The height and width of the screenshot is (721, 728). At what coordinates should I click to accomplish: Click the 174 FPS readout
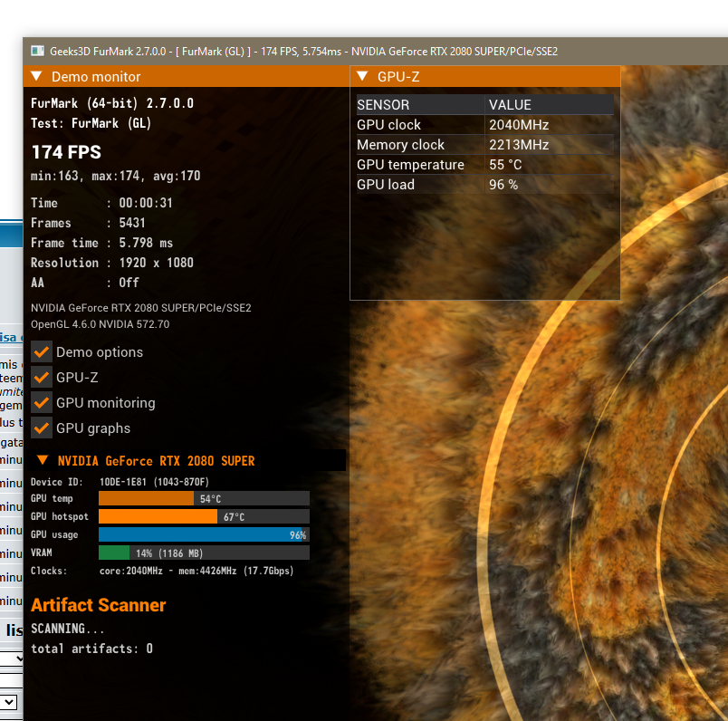(x=66, y=152)
